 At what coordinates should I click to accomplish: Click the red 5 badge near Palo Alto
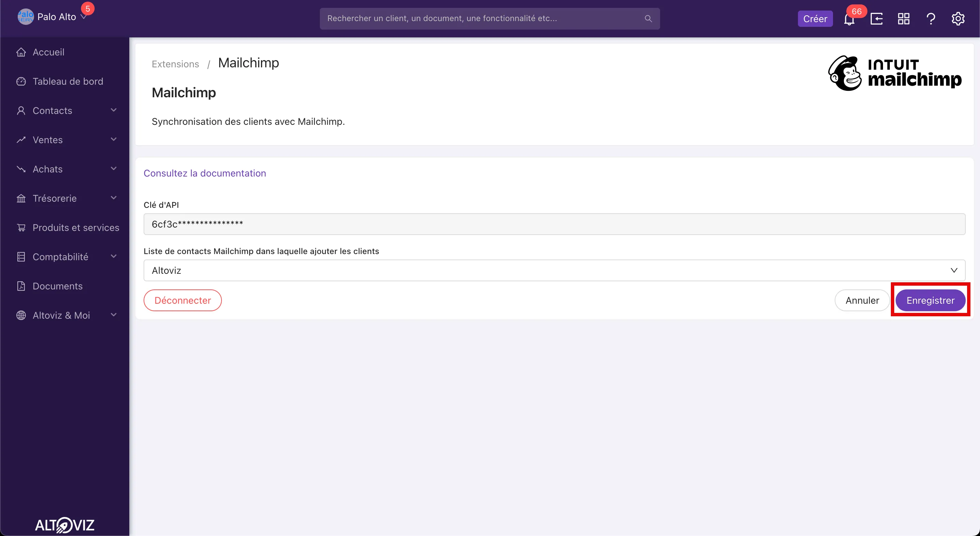[x=87, y=9]
